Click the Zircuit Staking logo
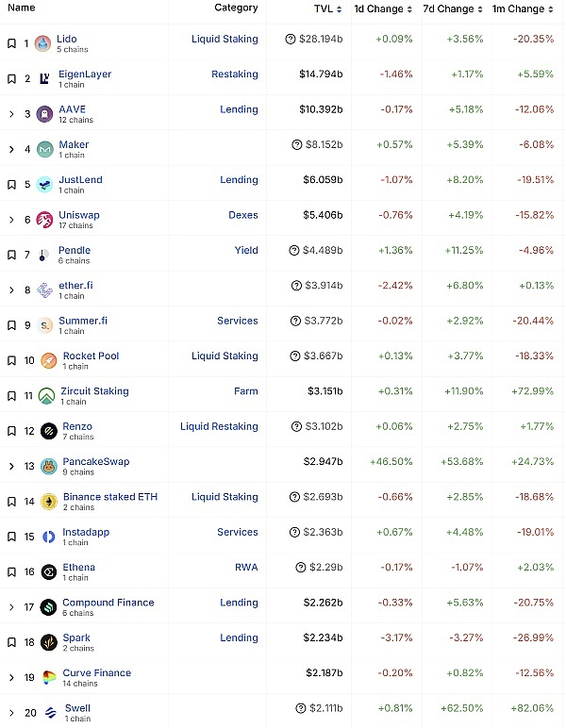 point(48,396)
